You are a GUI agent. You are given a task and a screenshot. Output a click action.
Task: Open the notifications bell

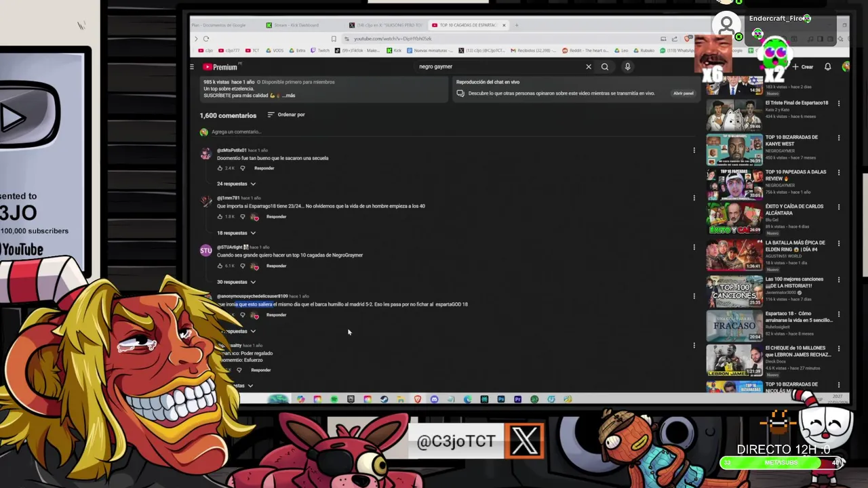pos(827,66)
